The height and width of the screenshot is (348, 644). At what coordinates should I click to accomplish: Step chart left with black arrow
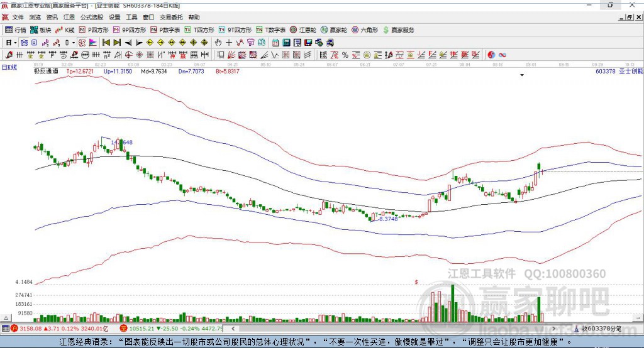tap(128, 43)
